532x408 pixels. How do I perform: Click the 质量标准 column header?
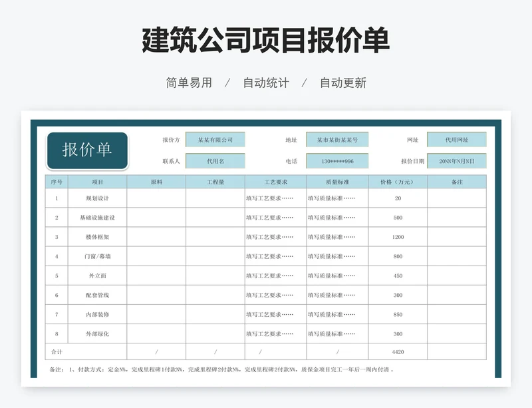coord(338,182)
